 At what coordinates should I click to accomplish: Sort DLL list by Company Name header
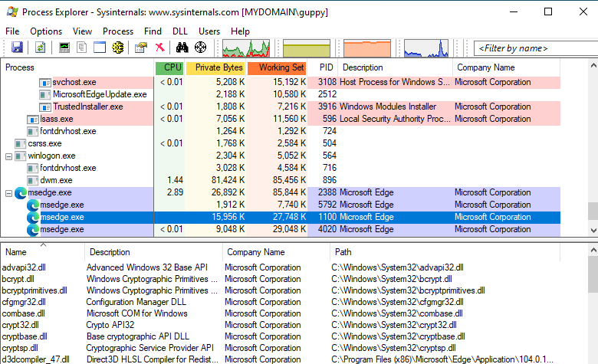pos(276,252)
